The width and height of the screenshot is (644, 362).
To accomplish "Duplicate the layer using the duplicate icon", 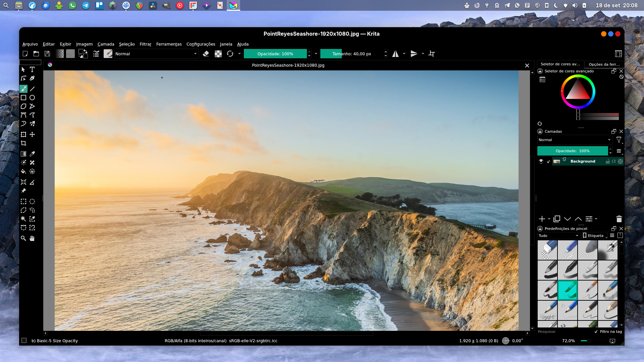I will (x=557, y=219).
